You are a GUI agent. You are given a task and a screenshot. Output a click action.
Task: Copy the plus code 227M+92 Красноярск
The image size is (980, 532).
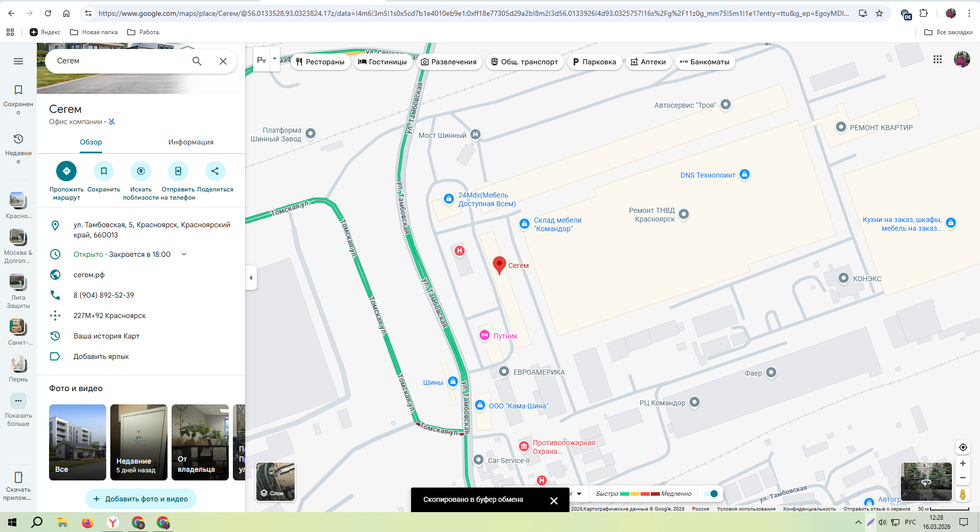coord(109,316)
